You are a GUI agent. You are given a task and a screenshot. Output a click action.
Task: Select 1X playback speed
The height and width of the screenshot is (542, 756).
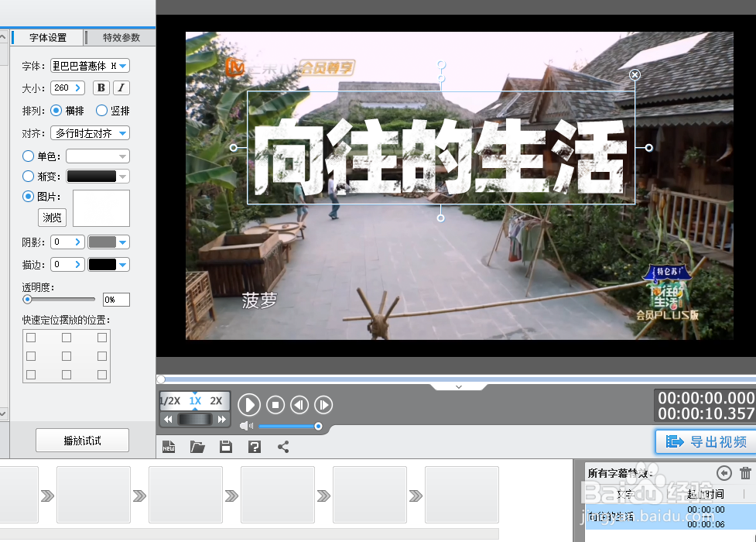tap(195, 401)
